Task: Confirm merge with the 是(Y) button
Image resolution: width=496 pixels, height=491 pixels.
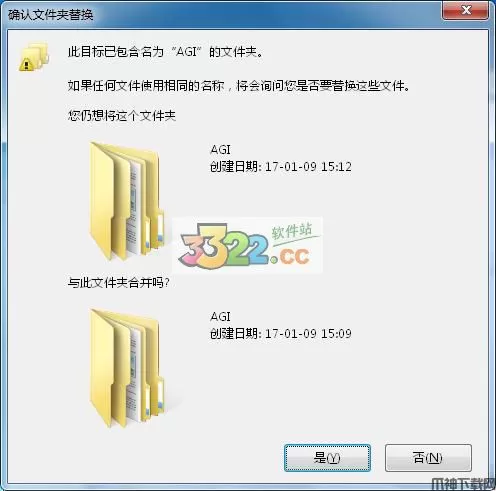Action: pyautogui.click(x=327, y=458)
